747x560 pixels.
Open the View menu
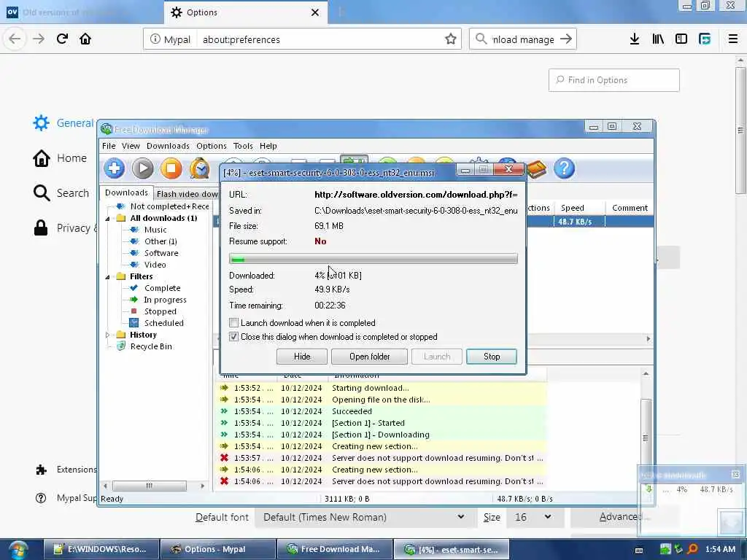click(x=131, y=146)
